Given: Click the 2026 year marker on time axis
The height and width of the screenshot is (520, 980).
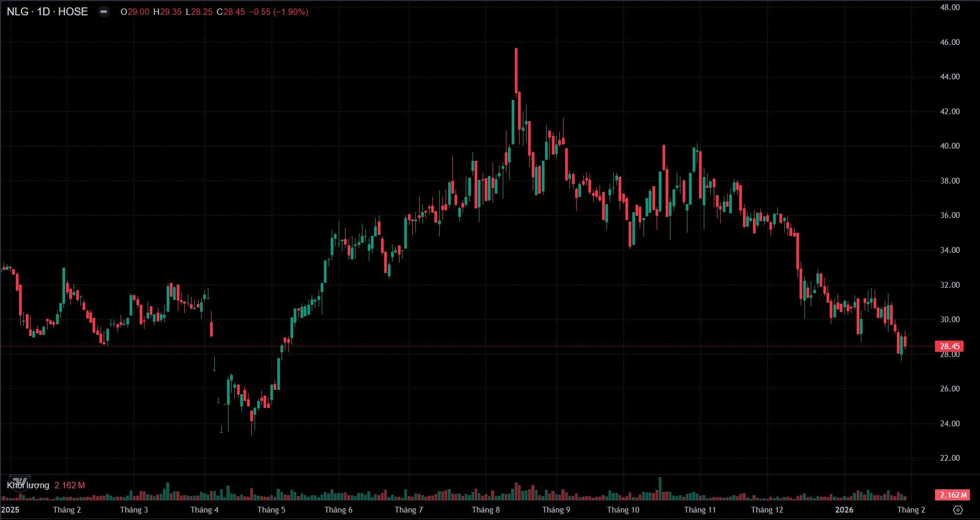Looking at the screenshot, I should point(844,510).
